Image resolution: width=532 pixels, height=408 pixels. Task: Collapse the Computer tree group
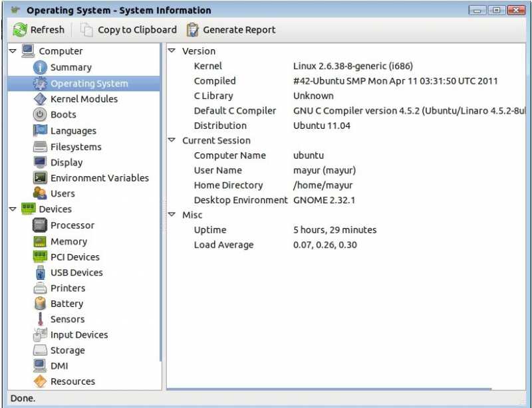(x=13, y=51)
